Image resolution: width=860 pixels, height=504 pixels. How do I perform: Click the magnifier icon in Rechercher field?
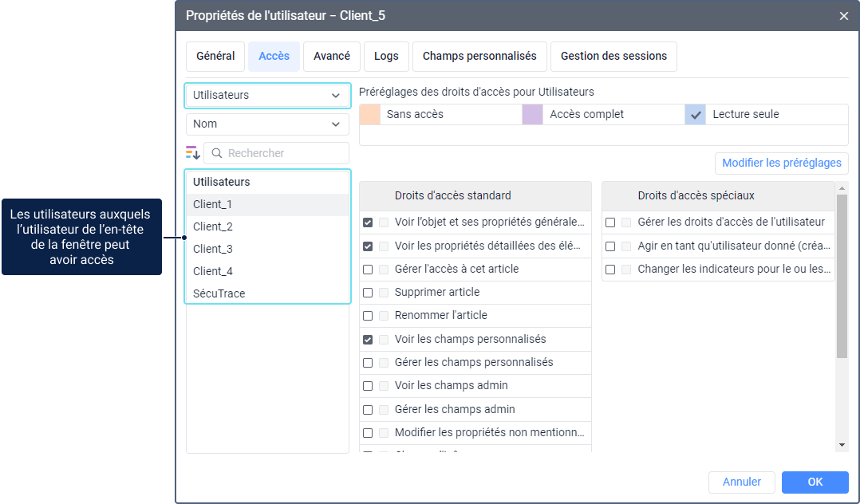click(217, 153)
